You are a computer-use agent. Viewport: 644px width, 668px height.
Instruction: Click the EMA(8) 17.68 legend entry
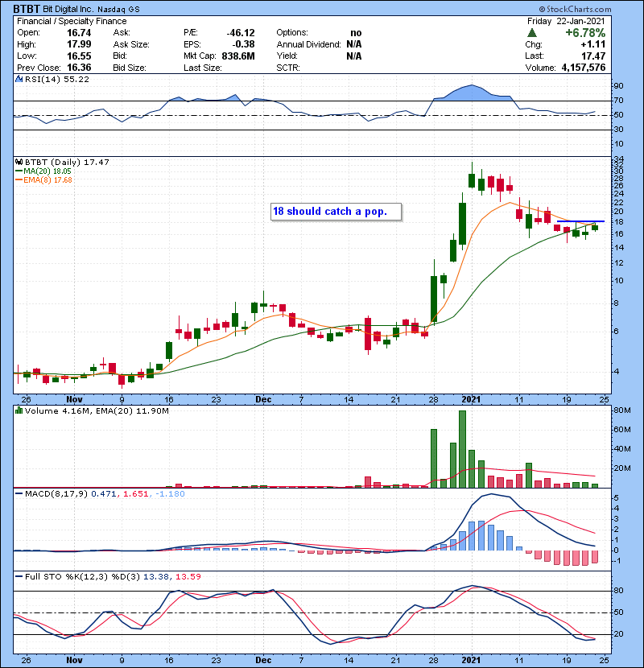click(44, 179)
